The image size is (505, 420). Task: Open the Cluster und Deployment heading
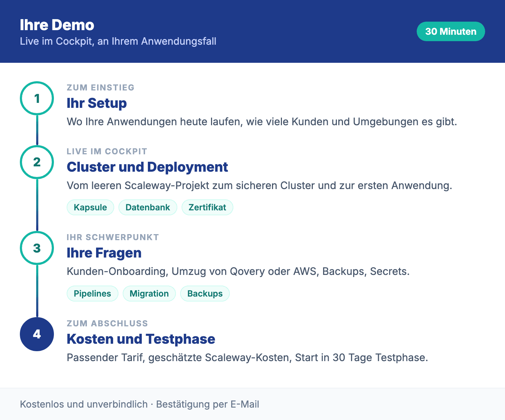coord(148,167)
